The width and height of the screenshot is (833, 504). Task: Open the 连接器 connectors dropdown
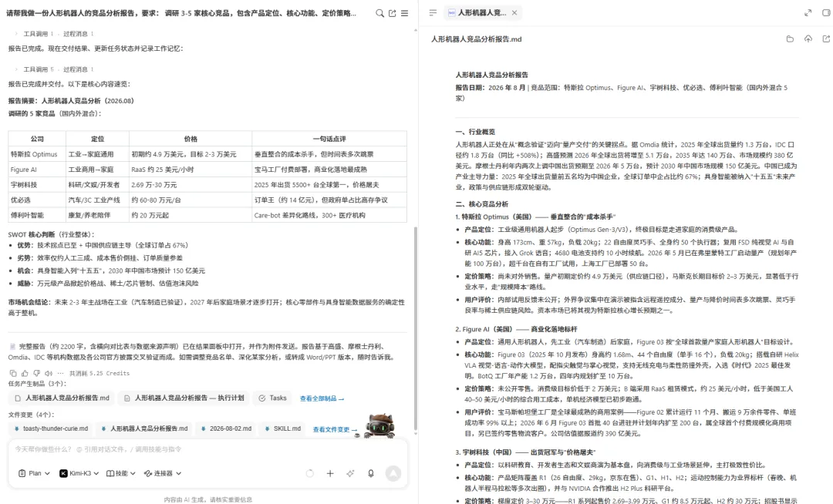click(163, 473)
